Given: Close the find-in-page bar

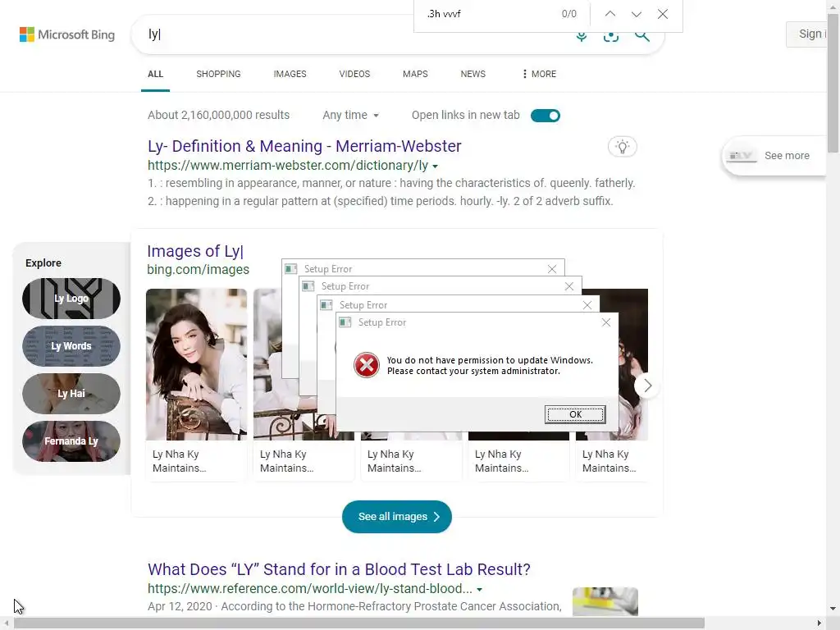Looking at the screenshot, I should (x=663, y=14).
